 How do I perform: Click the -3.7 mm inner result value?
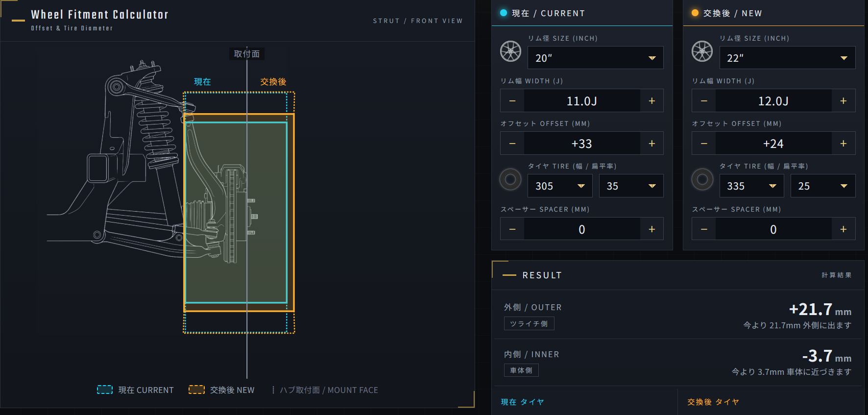pyautogui.click(x=826, y=356)
